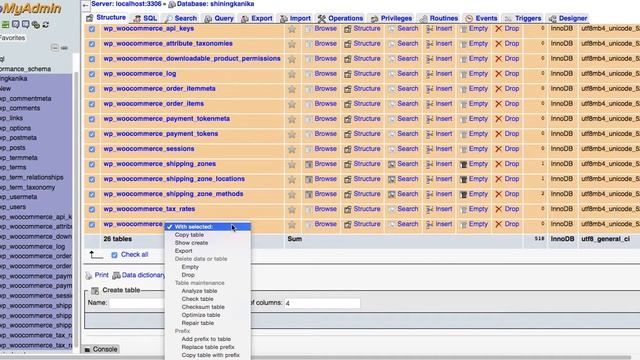The height and width of the screenshot is (360, 640).
Task: Click the new table Name input field
Action: click(x=137, y=303)
